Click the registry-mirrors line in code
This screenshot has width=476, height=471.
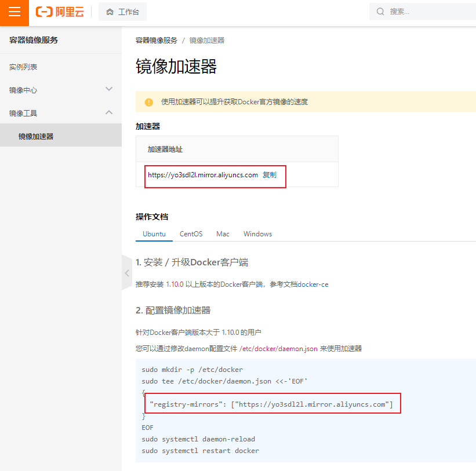(x=271, y=404)
